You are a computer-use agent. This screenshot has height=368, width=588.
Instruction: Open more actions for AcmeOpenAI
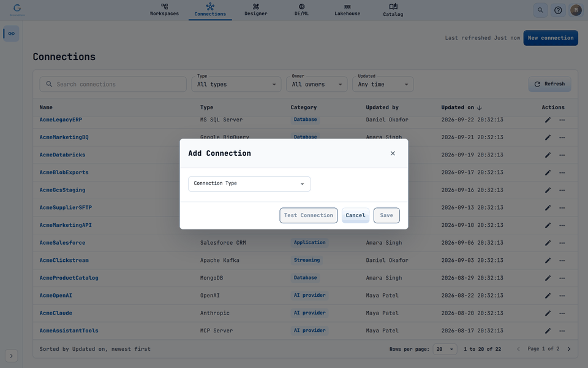point(562,296)
